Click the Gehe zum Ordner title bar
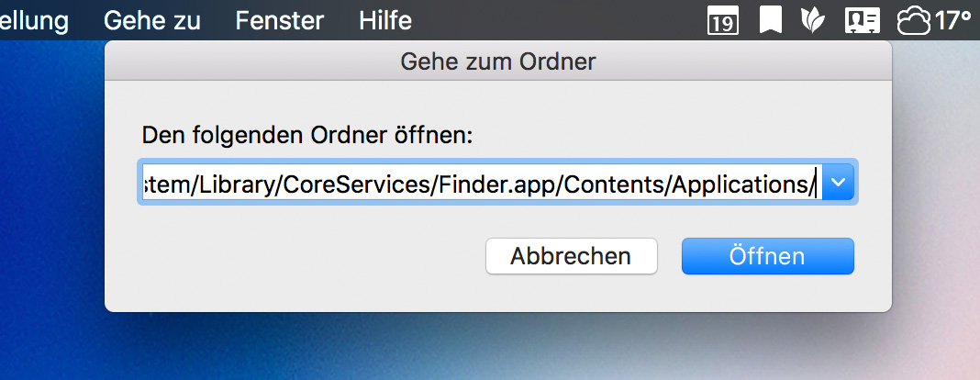Screen dimensions: 980x380 click(498, 62)
